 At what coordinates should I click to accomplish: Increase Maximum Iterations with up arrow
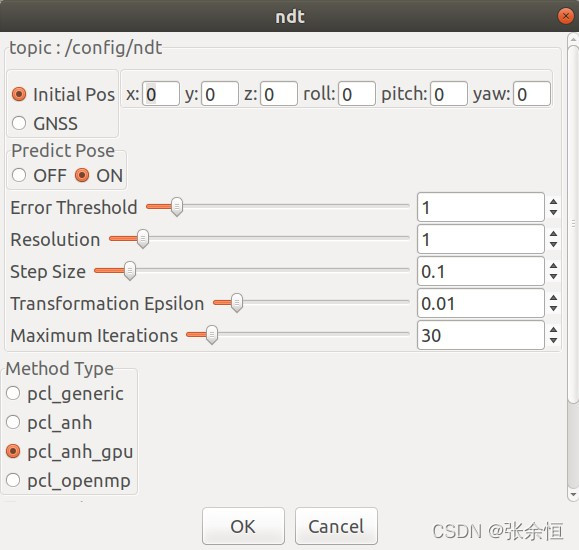tap(553, 330)
